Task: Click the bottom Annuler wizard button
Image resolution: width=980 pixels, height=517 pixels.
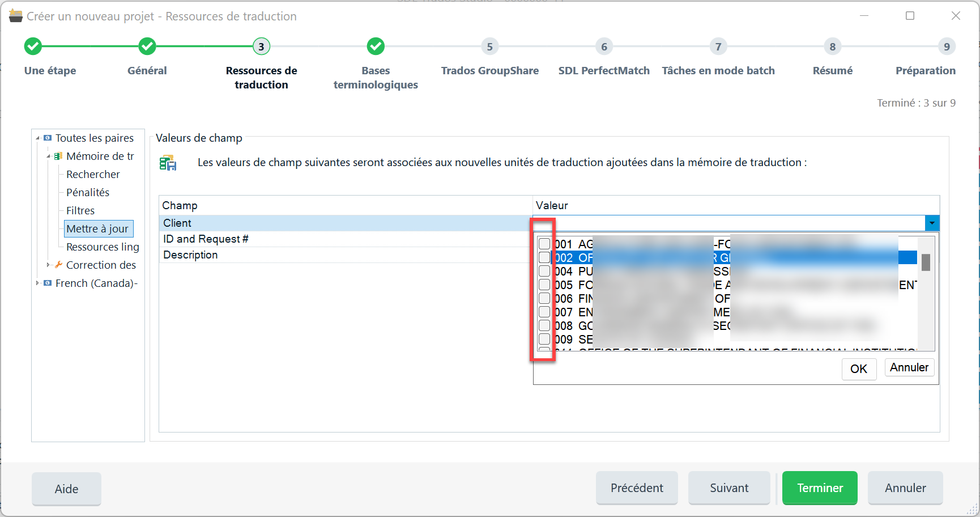Action: pyautogui.click(x=905, y=488)
